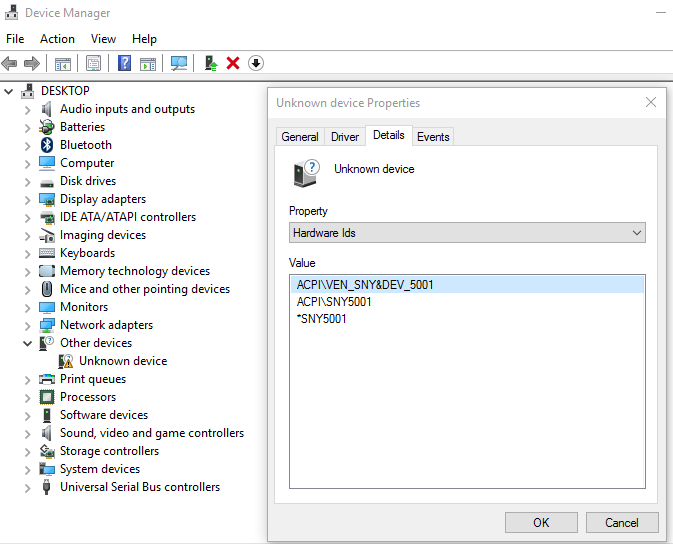Select the Details tab
The image size is (673, 544).
388,135
